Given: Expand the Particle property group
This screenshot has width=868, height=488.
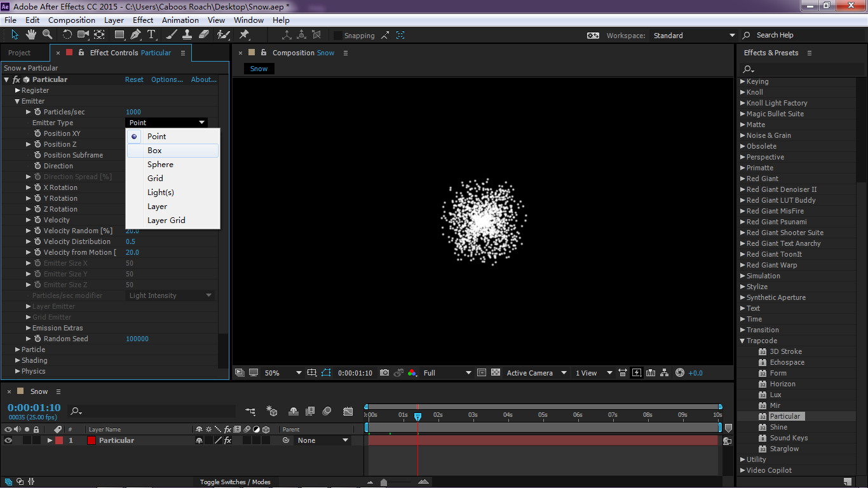Looking at the screenshot, I should click(x=18, y=349).
